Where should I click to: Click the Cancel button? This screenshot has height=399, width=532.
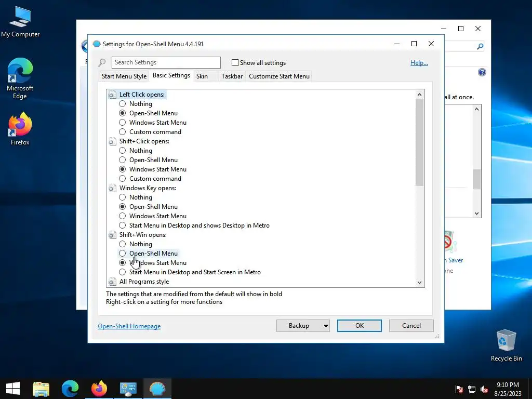pyautogui.click(x=411, y=326)
